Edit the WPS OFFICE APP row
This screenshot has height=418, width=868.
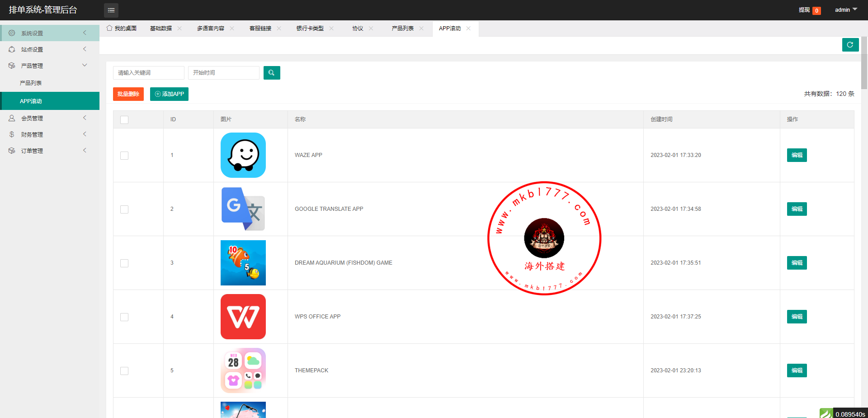[x=797, y=317]
